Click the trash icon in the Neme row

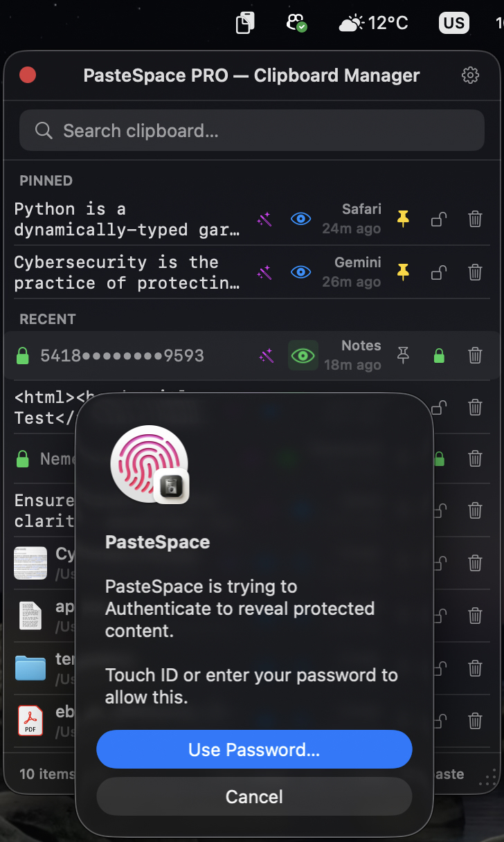click(x=475, y=458)
